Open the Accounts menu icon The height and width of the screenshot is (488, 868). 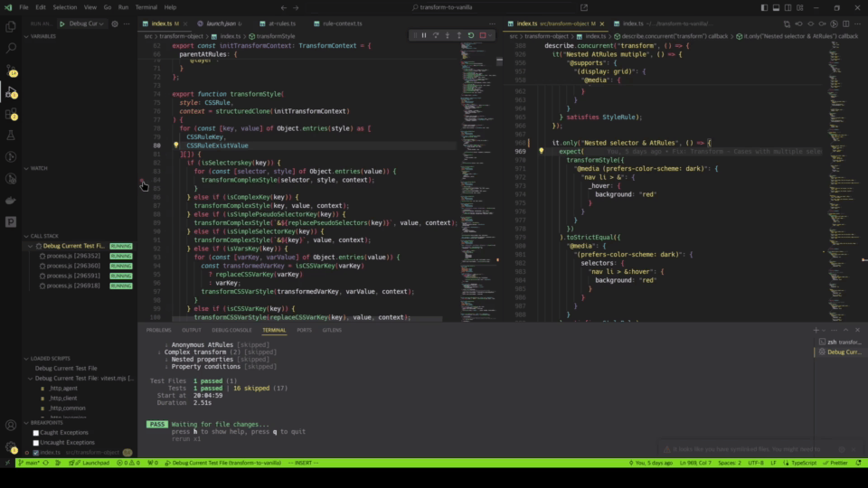(11, 426)
